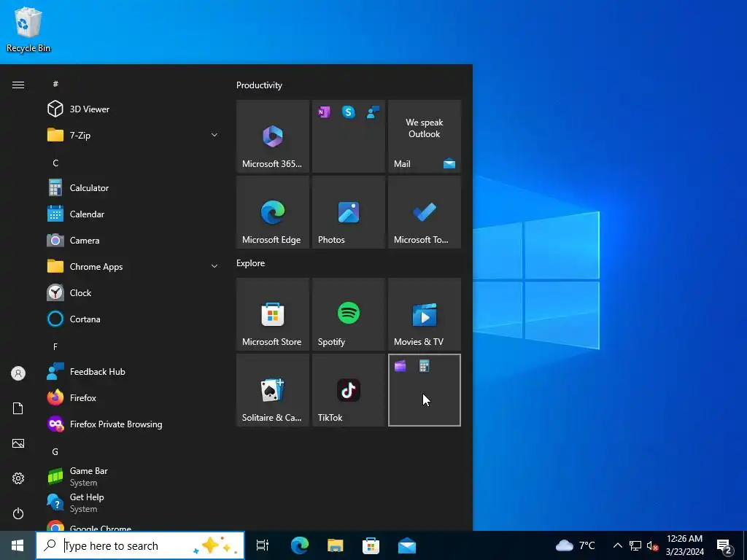The image size is (747, 560).
Task: Open notification center icon
Action: (724, 546)
